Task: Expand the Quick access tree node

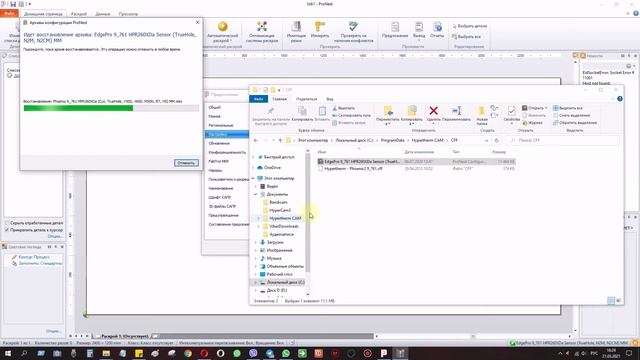Action: 253,157
